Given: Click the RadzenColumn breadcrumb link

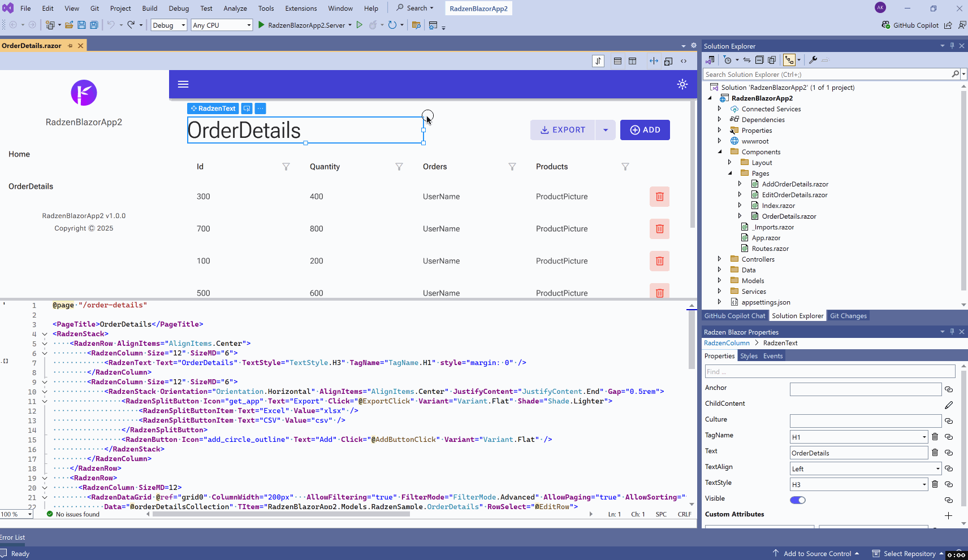Looking at the screenshot, I should point(727,343).
